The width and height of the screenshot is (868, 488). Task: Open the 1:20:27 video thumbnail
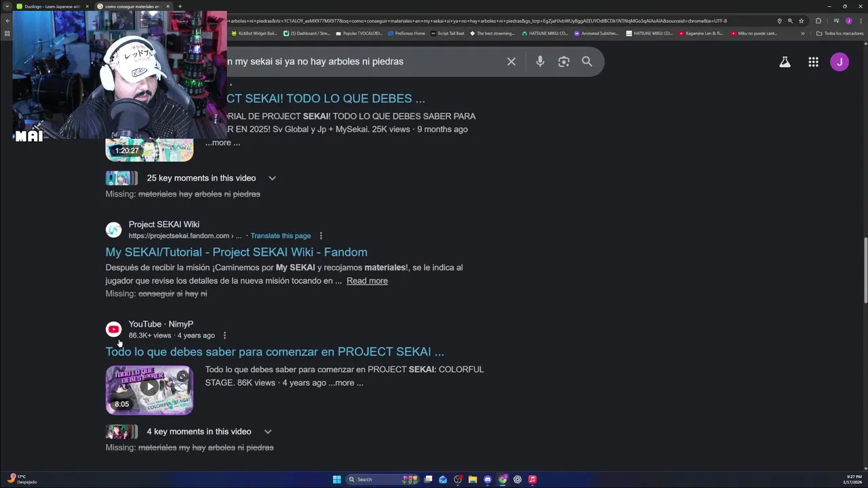click(x=149, y=150)
